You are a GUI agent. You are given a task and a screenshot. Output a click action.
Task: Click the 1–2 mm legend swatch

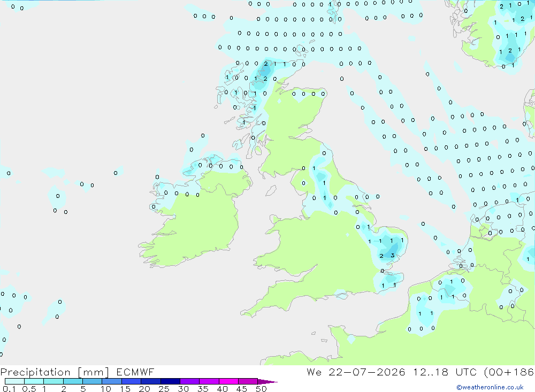(x=53, y=381)
